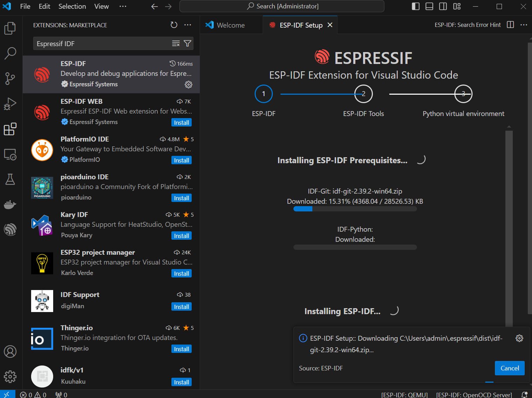Screen dimensions: 532x398
Task: Install the PlatformIO IDE extension
Action: click(182, 160)
